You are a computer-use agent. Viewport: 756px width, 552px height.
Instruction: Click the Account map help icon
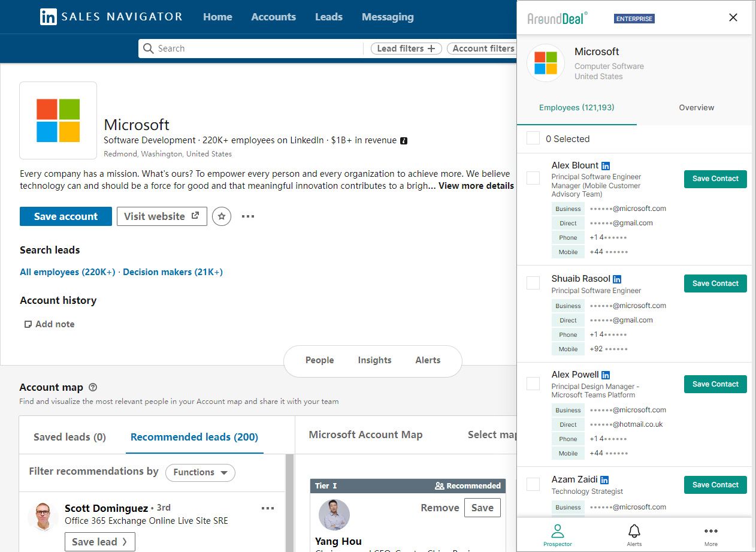click(x=93, y=387)
